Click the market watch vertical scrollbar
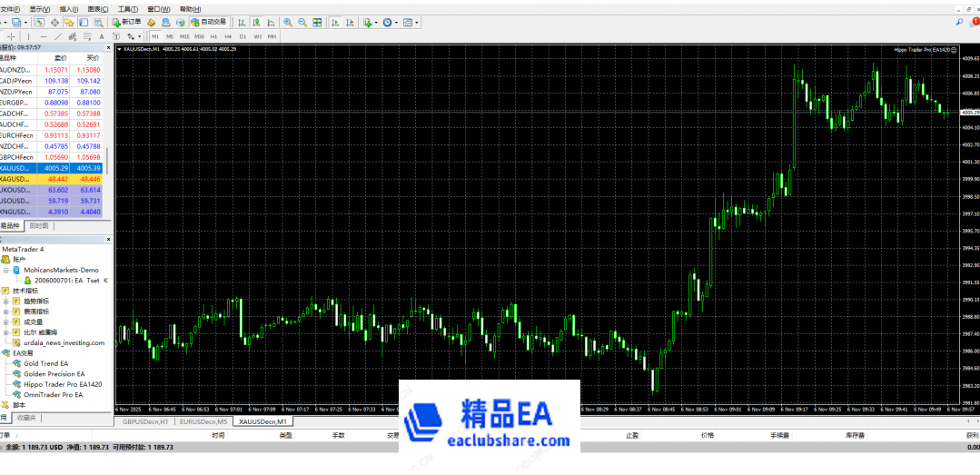Image resolution: width=980 pixels, height=475 pixels. (x=107, y=161)
